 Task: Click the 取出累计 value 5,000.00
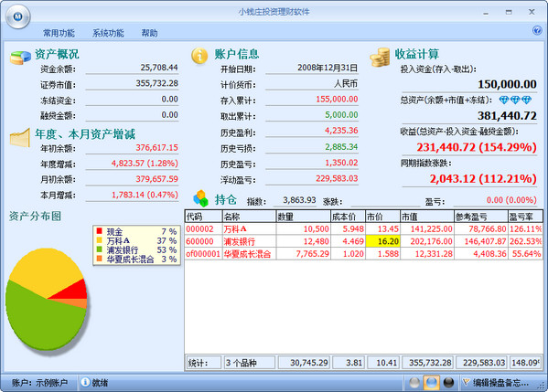[341, 115]
